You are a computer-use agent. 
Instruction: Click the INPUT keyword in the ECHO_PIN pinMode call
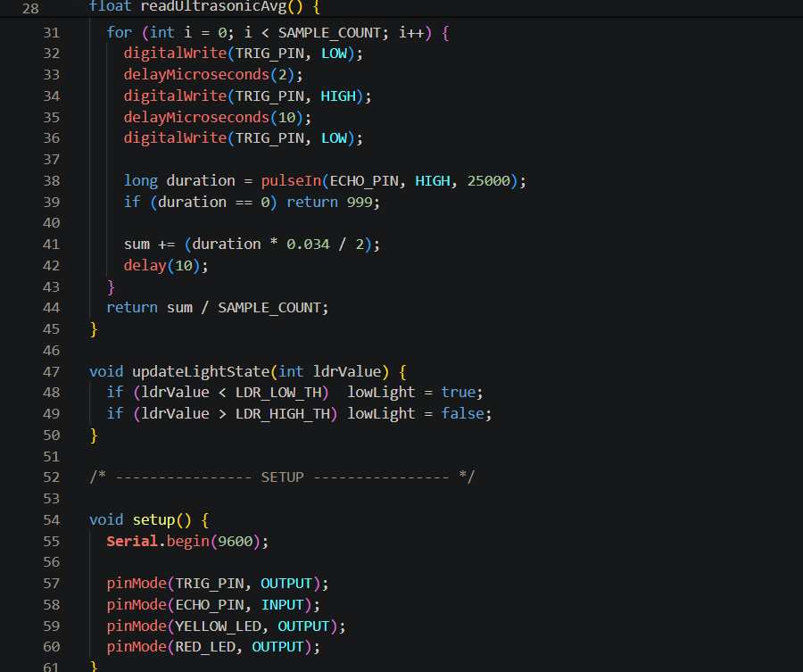[282, 605]
